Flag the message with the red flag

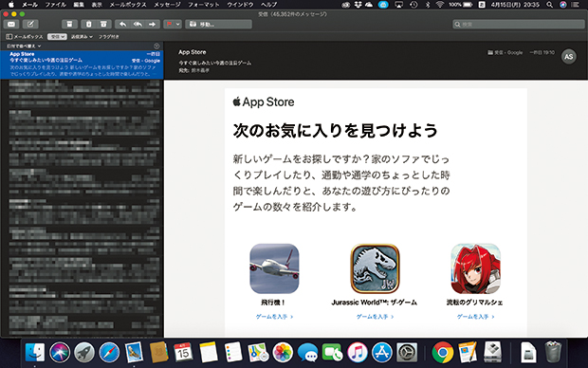(x=169, y=25)
